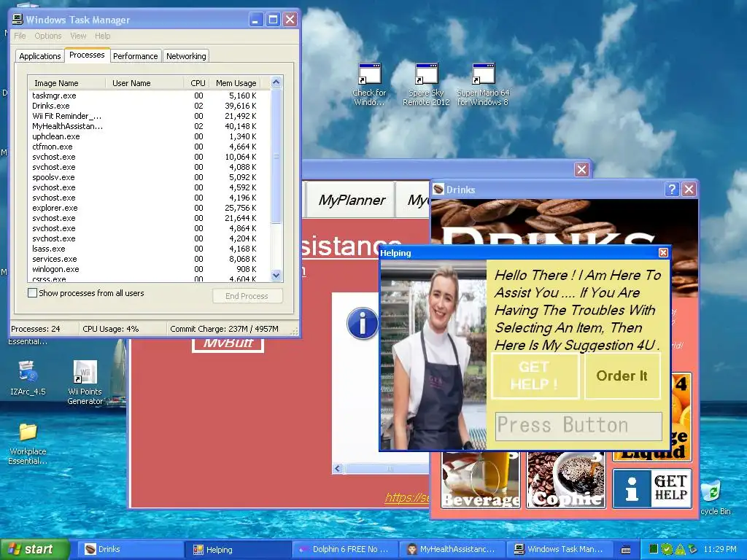Switch to Helping taskbar button
Image resolution: width=747 pixels, height=560 pixels.
[238, 550]
